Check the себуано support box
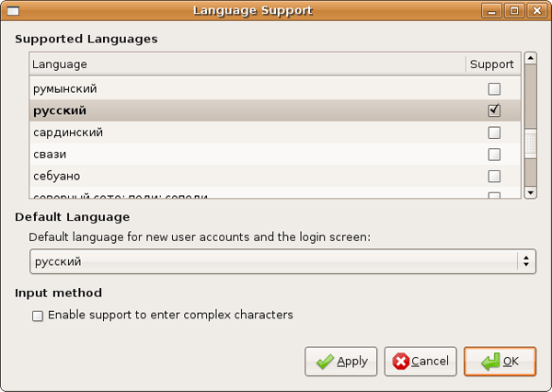 494,176
